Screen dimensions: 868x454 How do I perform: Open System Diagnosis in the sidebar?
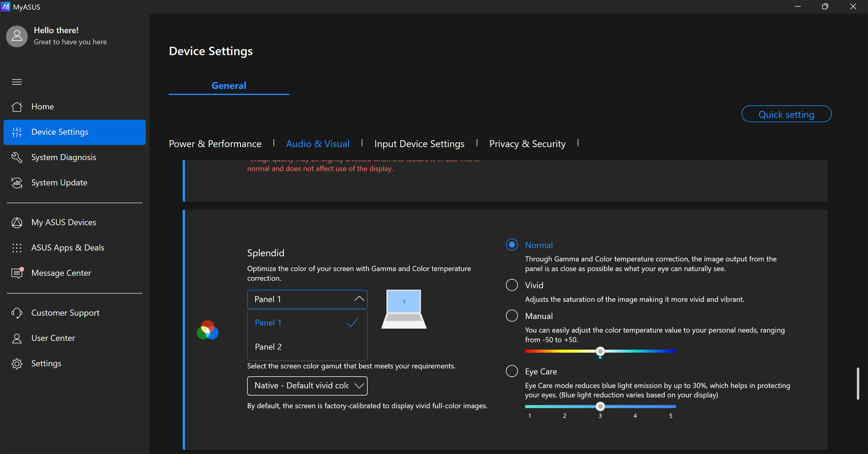[x=75, y=157]
